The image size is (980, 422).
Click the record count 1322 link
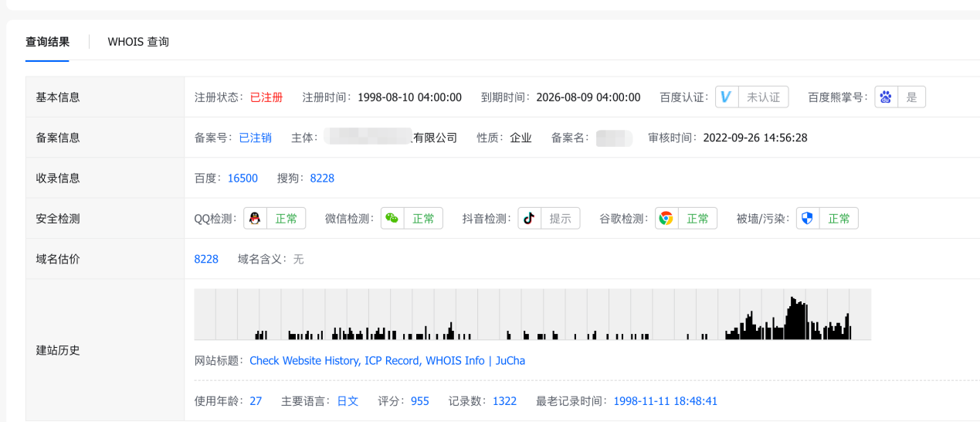(504, 401)
